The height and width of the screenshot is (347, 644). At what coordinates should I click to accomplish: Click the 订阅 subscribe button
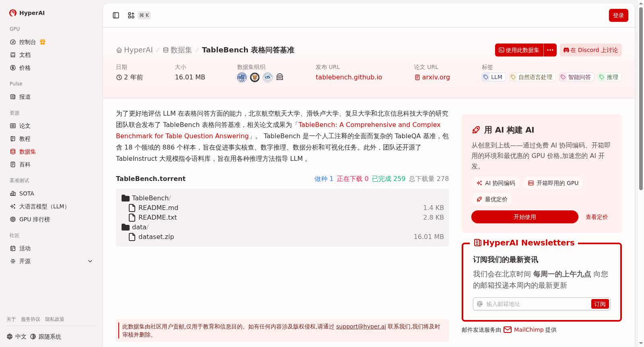600,304
